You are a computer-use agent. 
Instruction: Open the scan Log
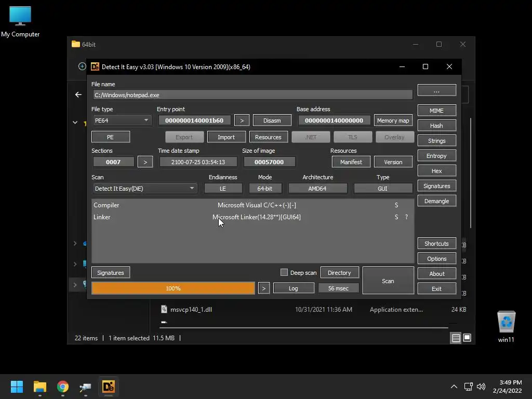pyautogui.click(x=294, y=288)
